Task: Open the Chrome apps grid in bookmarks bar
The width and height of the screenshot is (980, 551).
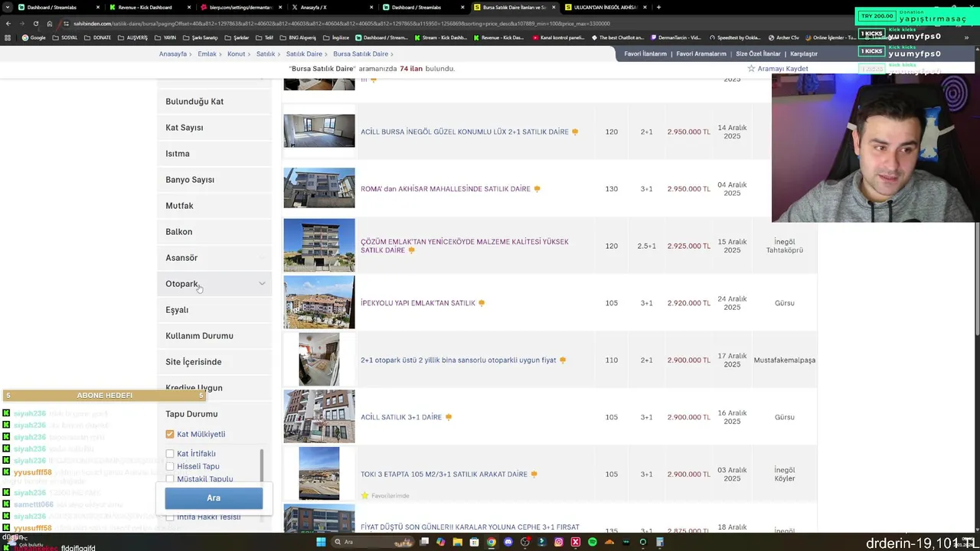Action: (x=8, y=37)
